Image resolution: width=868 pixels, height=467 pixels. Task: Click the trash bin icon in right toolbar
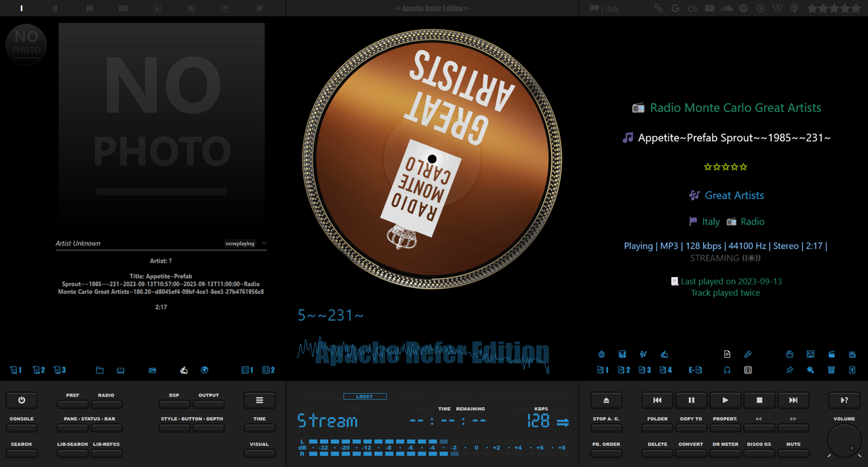pyautogui.click(x=831, y=370)
